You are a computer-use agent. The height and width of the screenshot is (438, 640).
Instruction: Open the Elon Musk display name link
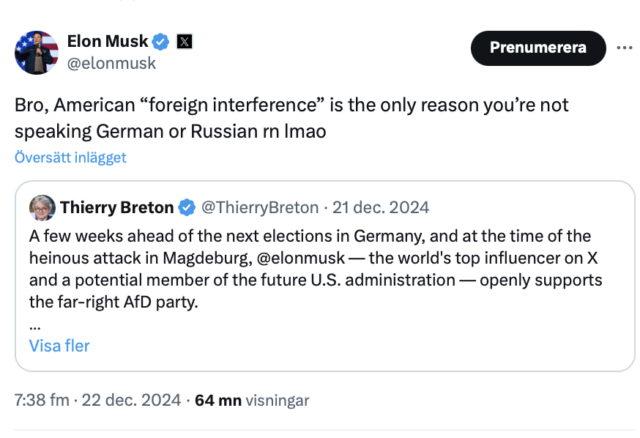tap(107, 41)
